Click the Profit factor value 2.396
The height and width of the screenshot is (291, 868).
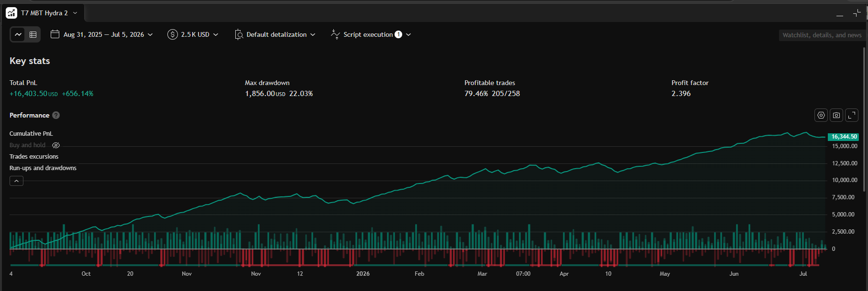[x=681, y=94]
